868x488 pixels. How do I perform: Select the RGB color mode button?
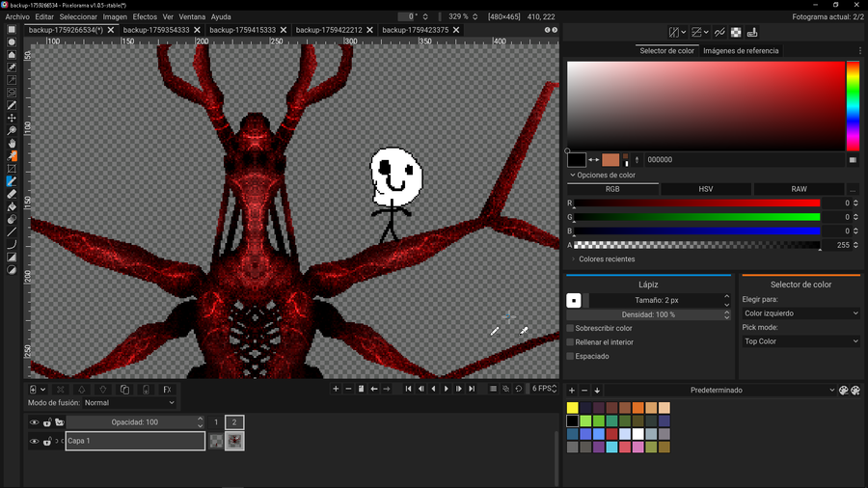(612, 189)
